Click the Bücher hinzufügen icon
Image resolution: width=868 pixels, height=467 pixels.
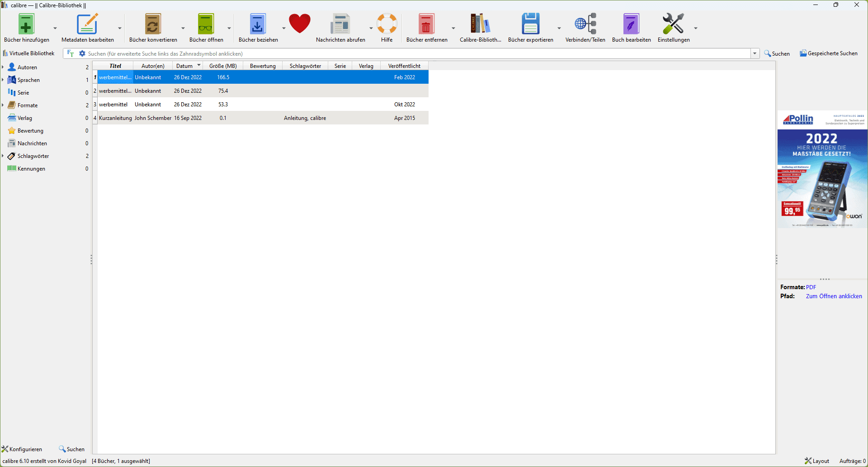[26, 24]
